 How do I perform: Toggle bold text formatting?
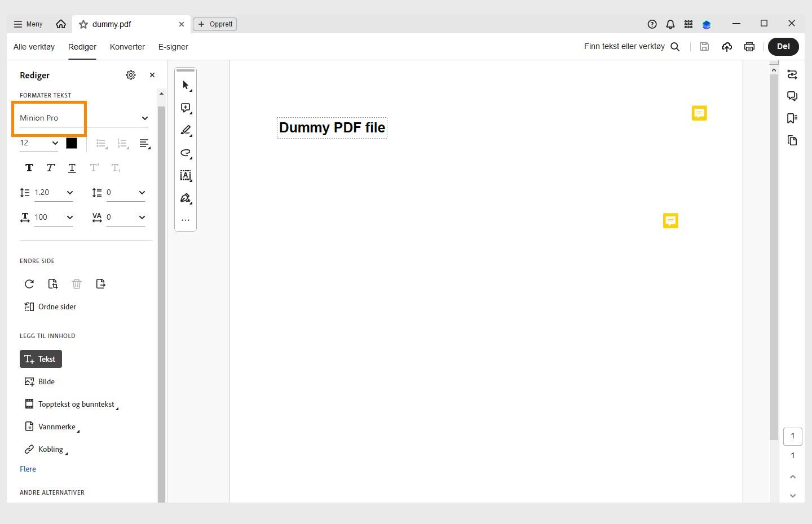29,167
